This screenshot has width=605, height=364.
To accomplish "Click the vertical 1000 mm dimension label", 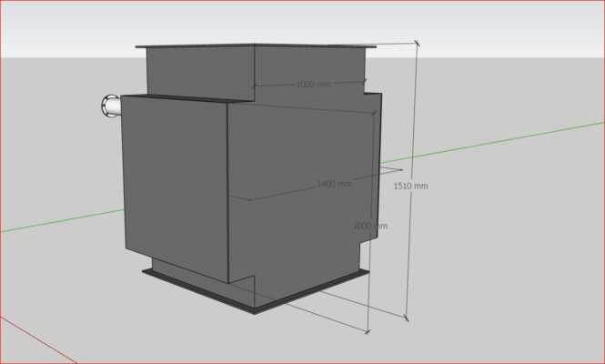I will tap(370, 226).
